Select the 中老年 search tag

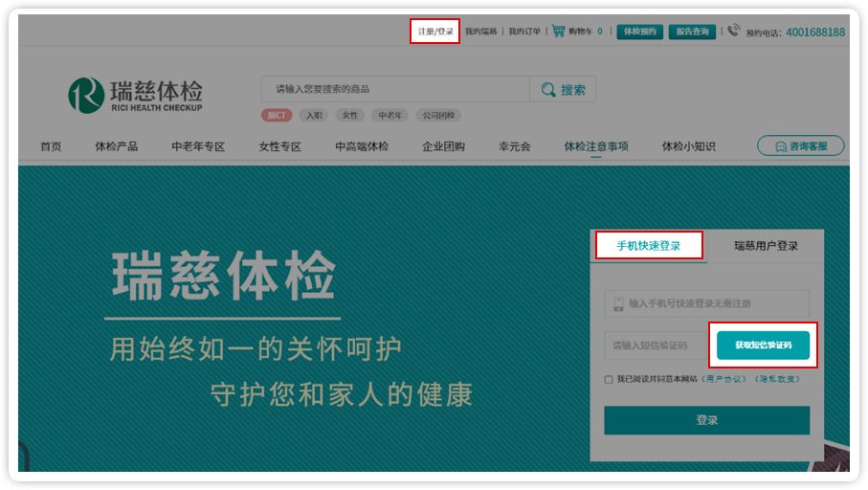[390, 115]
